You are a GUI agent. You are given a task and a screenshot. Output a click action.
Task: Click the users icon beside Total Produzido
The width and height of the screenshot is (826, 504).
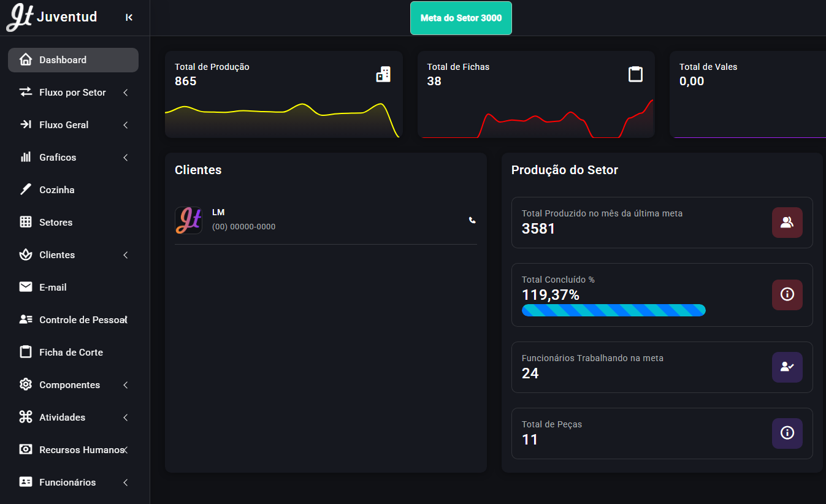coord(787,223)
